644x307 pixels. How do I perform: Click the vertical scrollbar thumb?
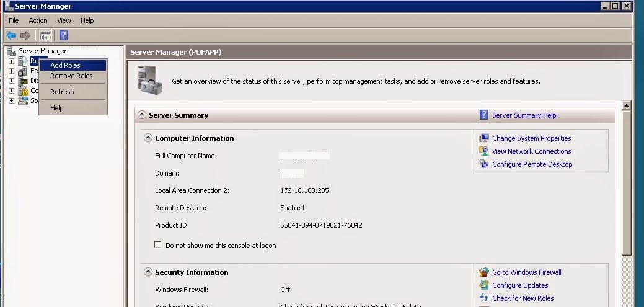click(627, 183)
